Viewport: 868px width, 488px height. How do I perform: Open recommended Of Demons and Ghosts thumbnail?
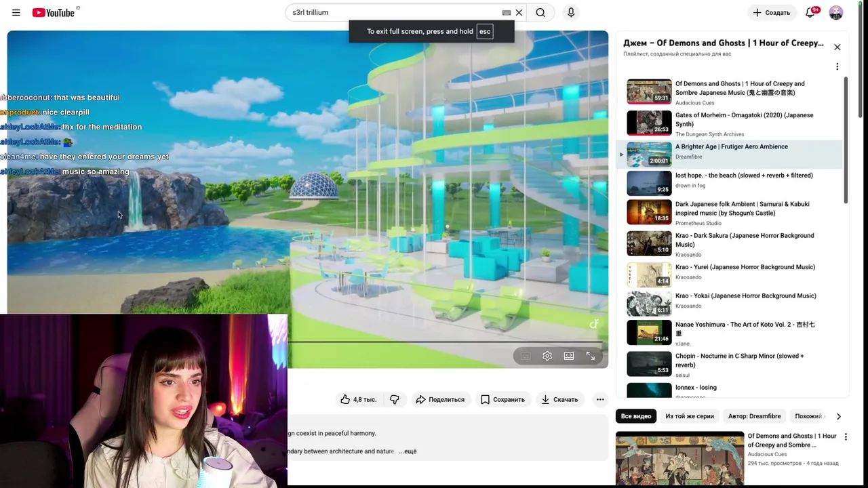[679, 458]
